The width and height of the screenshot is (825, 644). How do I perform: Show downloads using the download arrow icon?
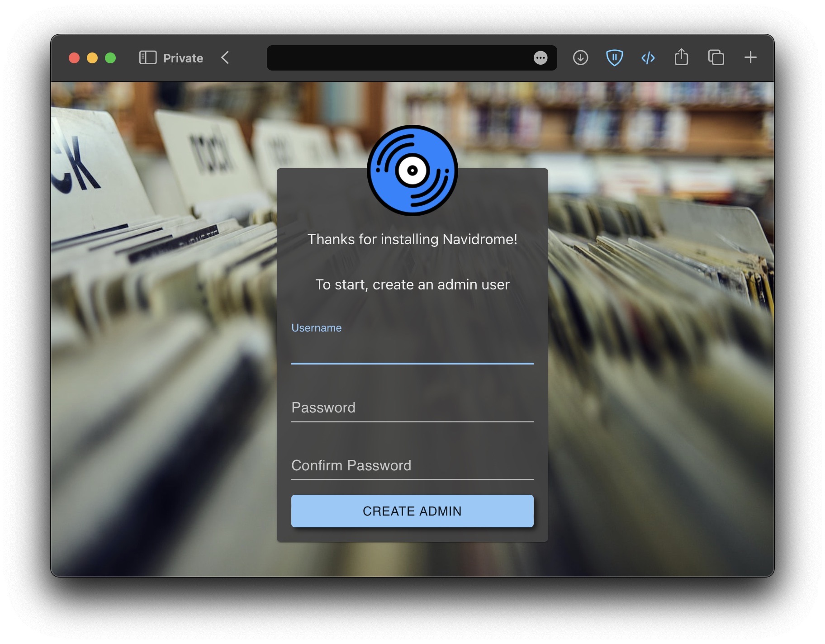coord(580,58)
